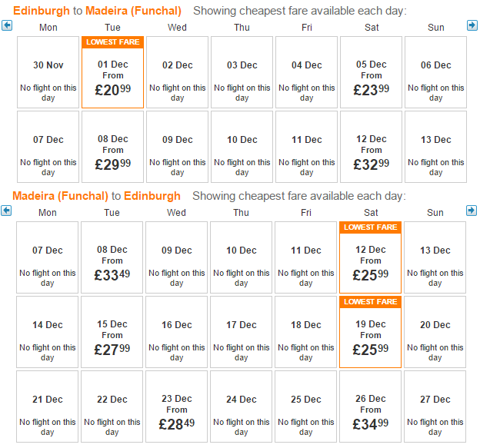Image resolution: width=480 pixels, height=448 pixels.
Task: Select 01 Dec lowest fare £20.99 outbound
Action: tap(112, 72)
